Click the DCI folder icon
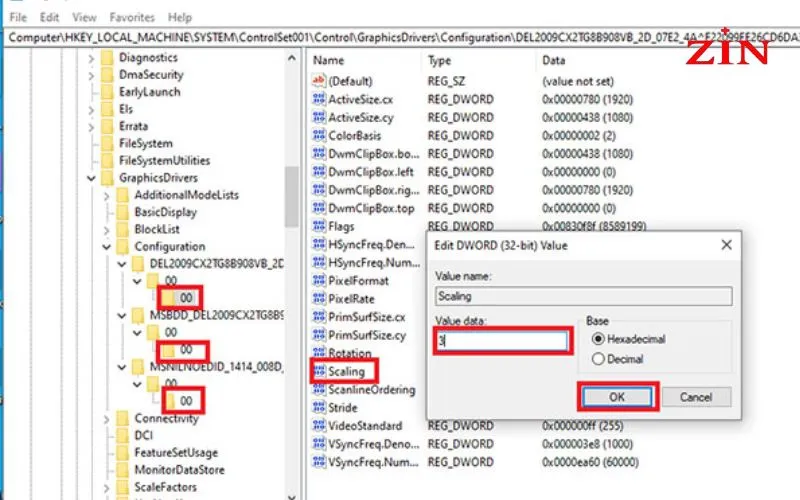This screenshot has height=500, width=800. (122, 435)
